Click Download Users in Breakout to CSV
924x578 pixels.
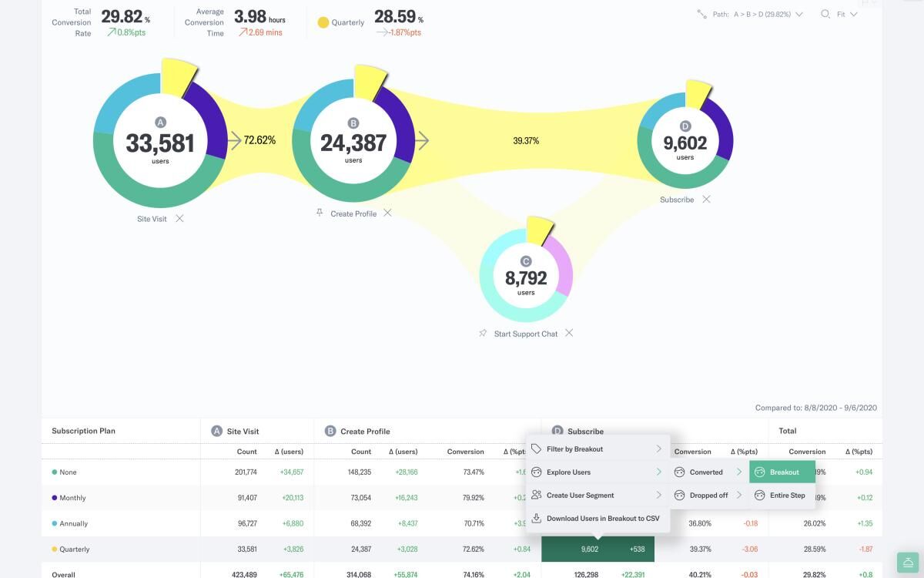[x=602, y=518]
